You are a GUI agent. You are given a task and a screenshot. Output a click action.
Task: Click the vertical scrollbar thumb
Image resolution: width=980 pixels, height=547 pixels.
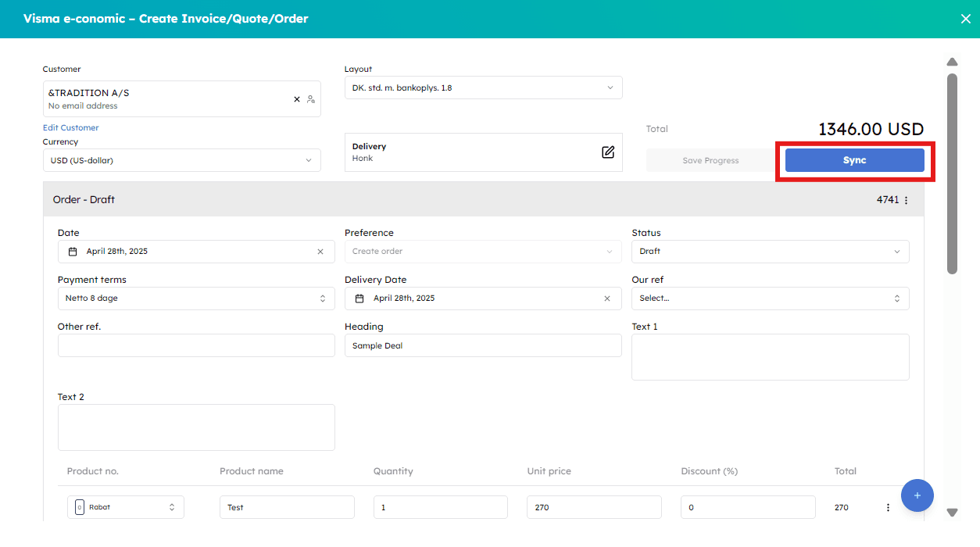point(952,173)
